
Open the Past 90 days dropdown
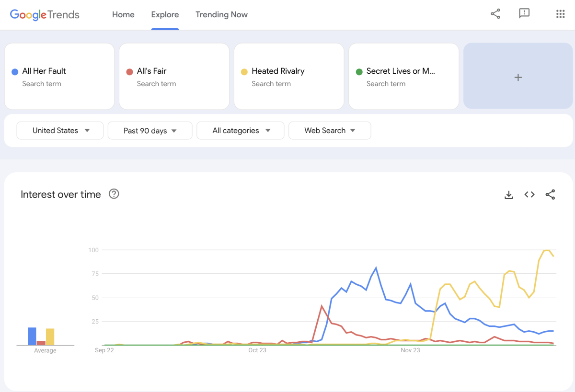click(150, 130)
